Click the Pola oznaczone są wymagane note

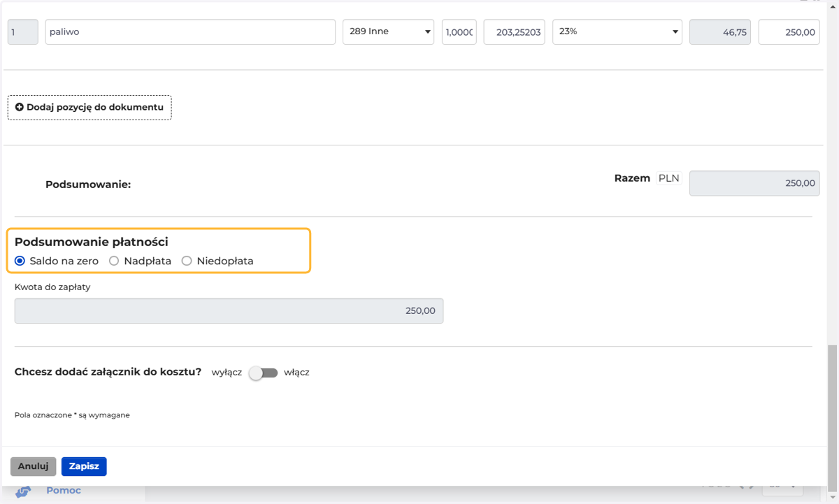tap(72, 415)
